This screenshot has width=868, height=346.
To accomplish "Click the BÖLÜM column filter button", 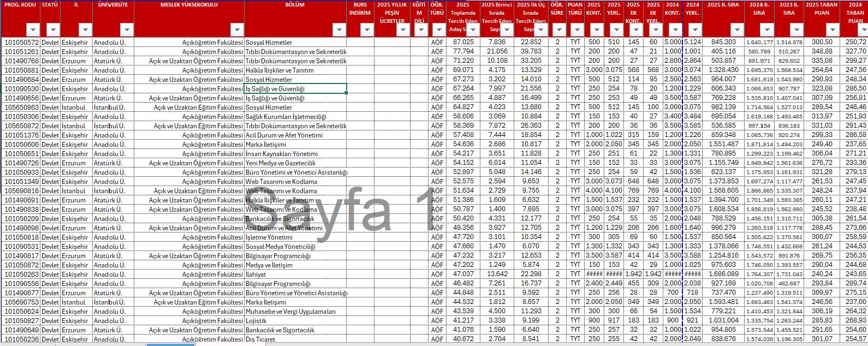I will point(340,29).
